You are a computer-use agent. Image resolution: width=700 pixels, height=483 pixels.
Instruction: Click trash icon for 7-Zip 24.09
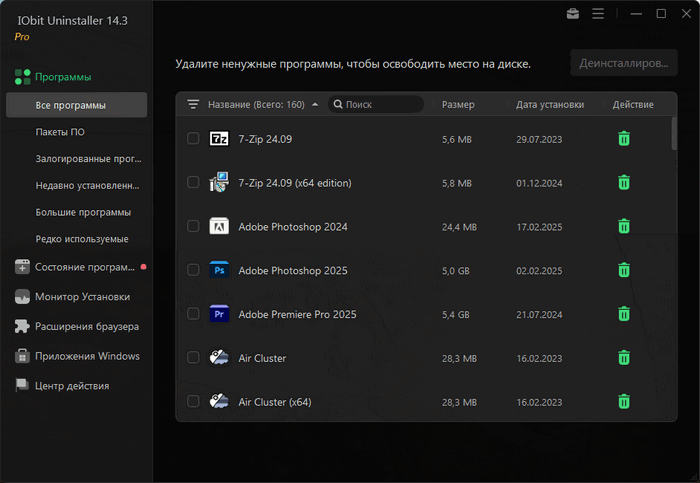coord(623,139)
